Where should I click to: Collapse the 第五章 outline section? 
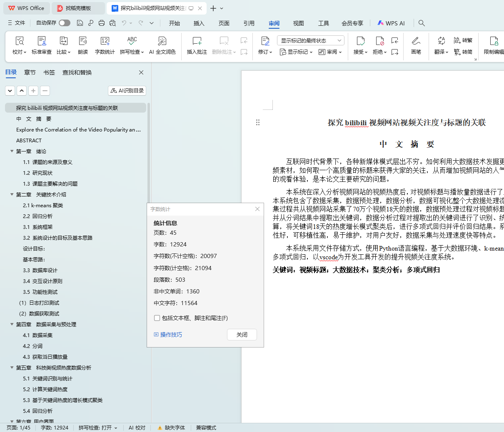pyautogui.click(x=12, y=367)
